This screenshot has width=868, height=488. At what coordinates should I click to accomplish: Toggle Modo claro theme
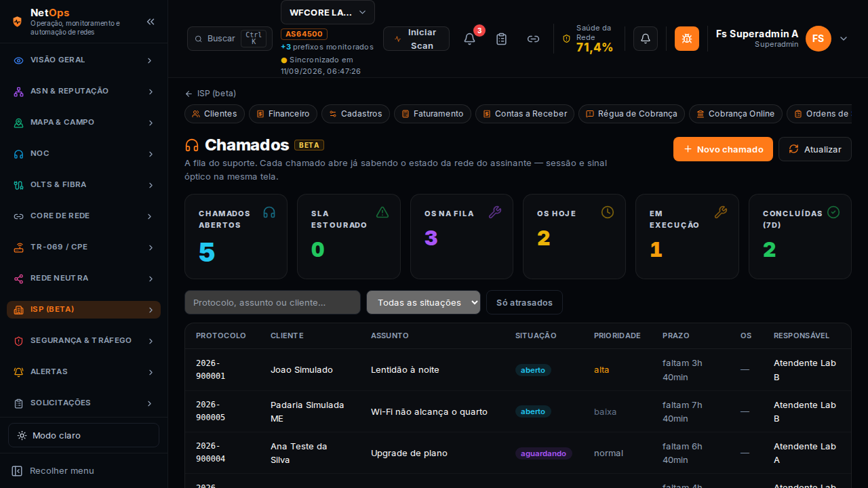pos(83,435)
